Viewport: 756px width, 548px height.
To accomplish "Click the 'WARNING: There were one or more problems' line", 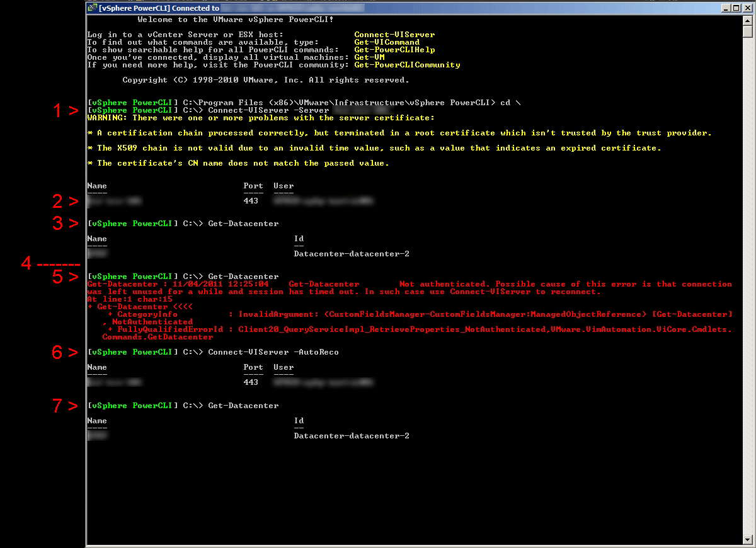I will [x=261, y=118].
